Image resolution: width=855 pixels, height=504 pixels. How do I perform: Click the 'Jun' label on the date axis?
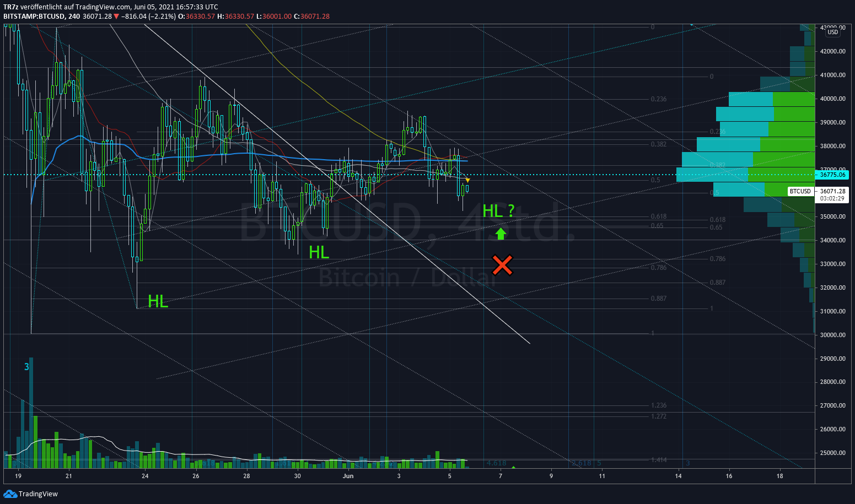(348, 476)
